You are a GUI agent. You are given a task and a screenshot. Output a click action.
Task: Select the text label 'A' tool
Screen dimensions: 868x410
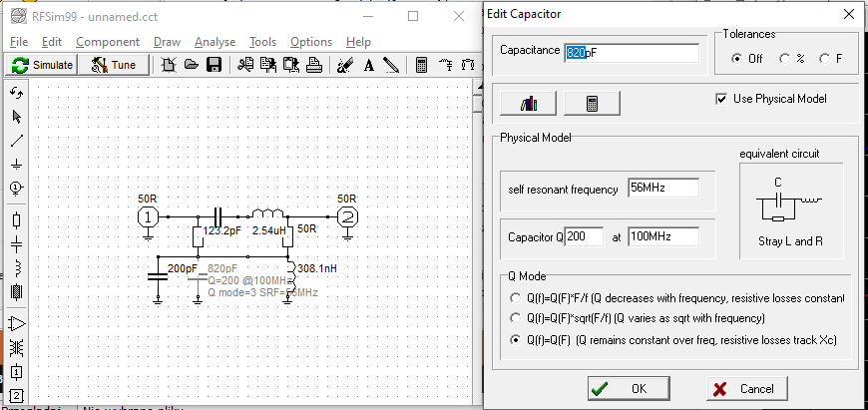(x=368, y=66)
